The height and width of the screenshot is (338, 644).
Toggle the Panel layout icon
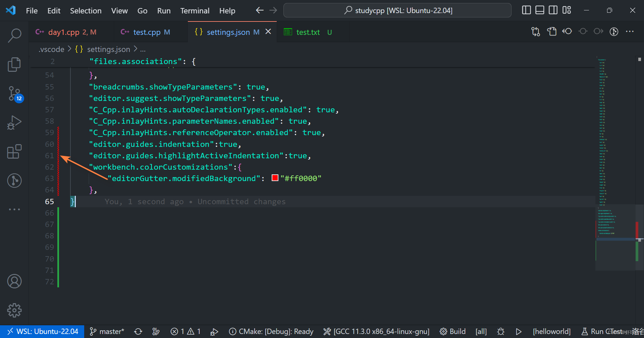540,10
